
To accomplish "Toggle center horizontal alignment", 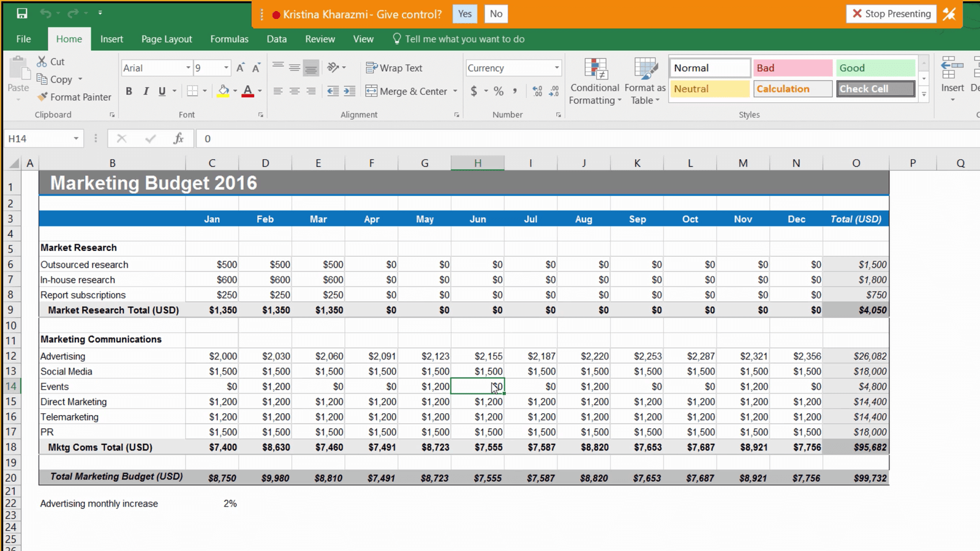I will (295, 91).
